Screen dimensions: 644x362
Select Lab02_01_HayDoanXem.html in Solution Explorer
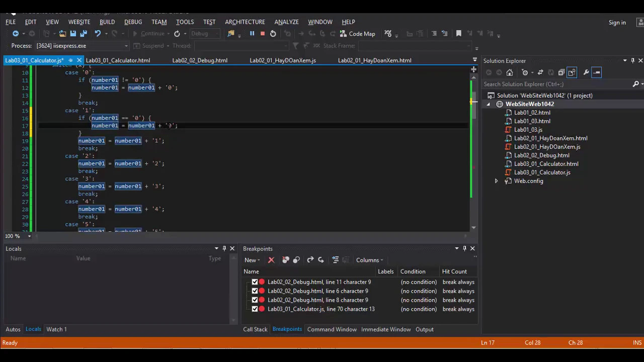[550, 138]
